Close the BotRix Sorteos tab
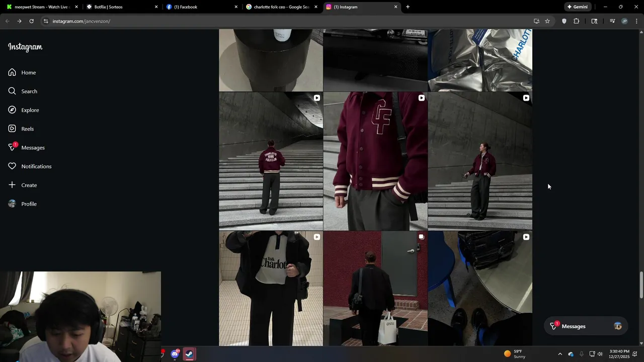 (156, 7)
